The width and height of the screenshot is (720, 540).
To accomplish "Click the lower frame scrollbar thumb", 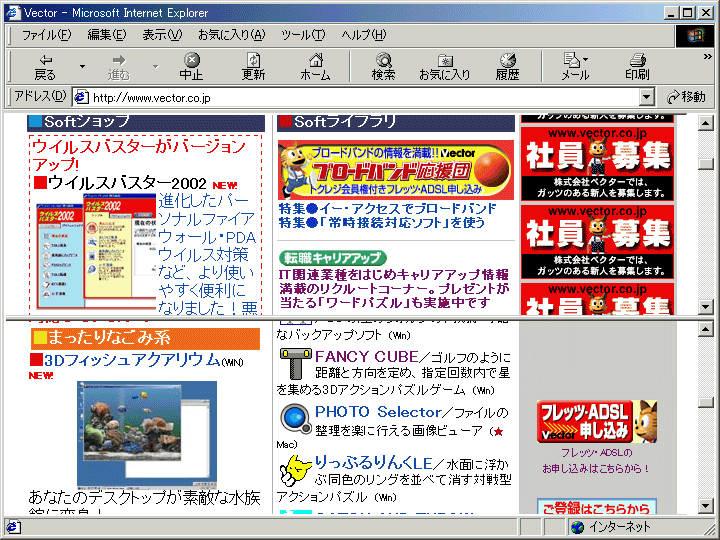I will click(x=705, y=402).
